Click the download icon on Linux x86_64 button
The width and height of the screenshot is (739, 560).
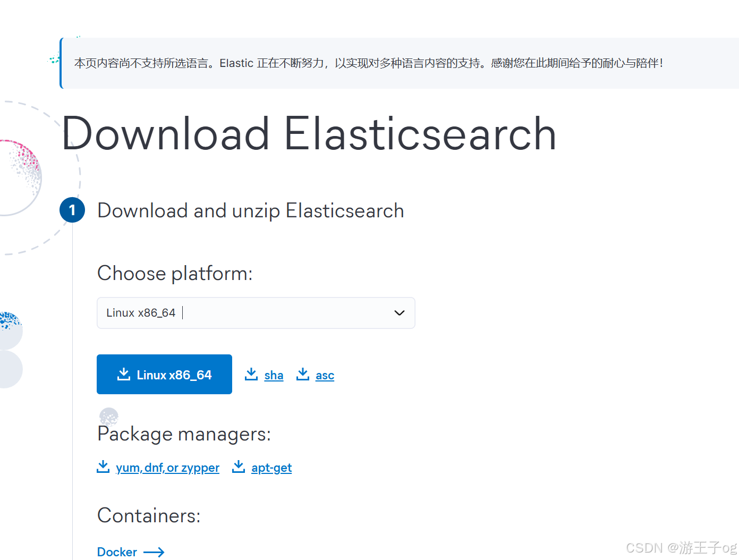pos(124,374)
